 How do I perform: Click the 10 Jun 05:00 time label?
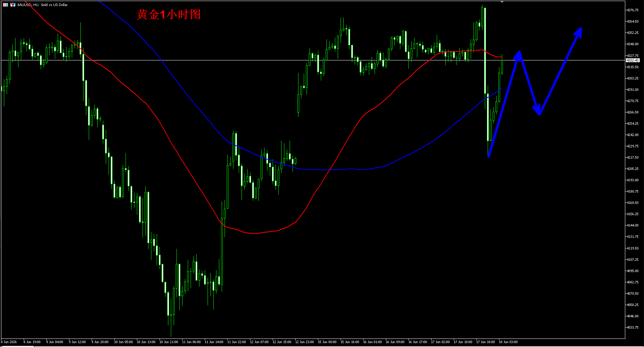pos(123,342)
